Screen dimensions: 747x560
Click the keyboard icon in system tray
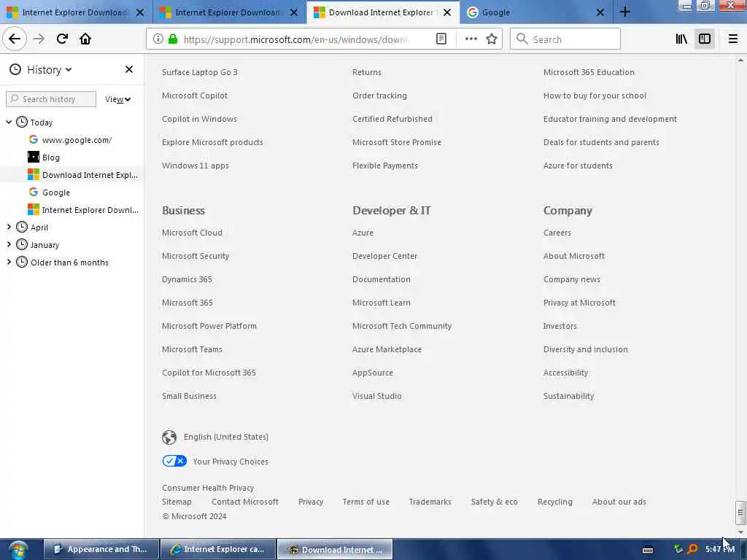tap(648, 550)
